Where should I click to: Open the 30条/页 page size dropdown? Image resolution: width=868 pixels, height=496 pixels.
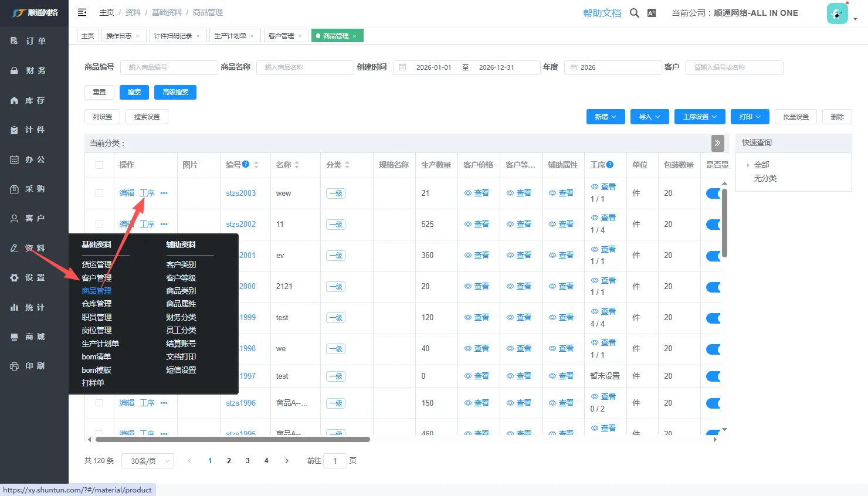pos(148,461)
